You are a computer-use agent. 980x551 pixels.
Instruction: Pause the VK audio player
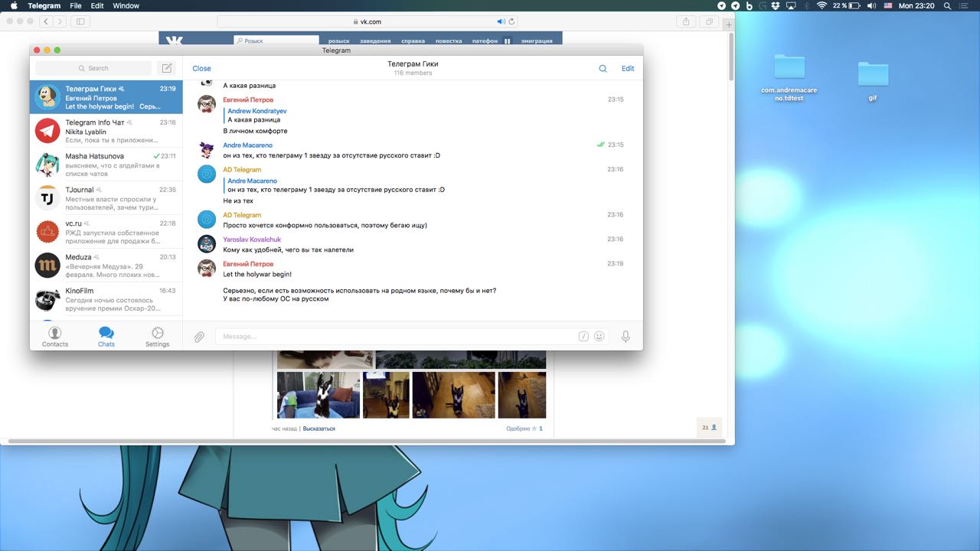(x=507, y=41)
